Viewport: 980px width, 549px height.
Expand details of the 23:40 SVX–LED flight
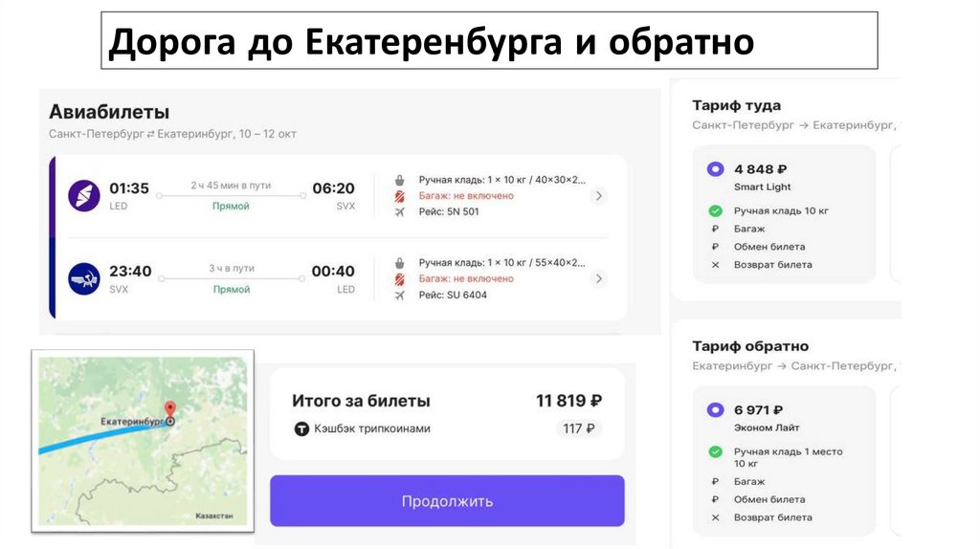(x=599, y=278)
